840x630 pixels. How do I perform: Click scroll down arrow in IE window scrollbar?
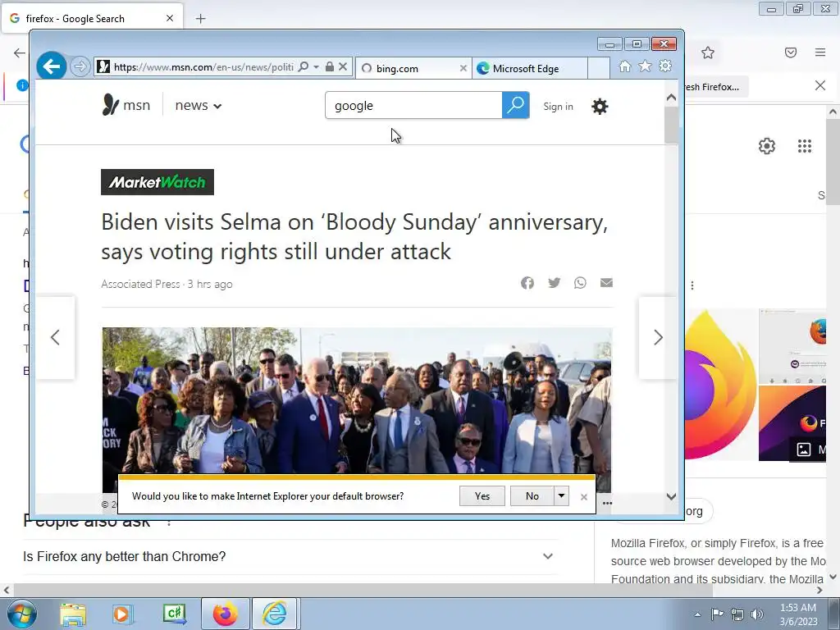coord(671,496)
